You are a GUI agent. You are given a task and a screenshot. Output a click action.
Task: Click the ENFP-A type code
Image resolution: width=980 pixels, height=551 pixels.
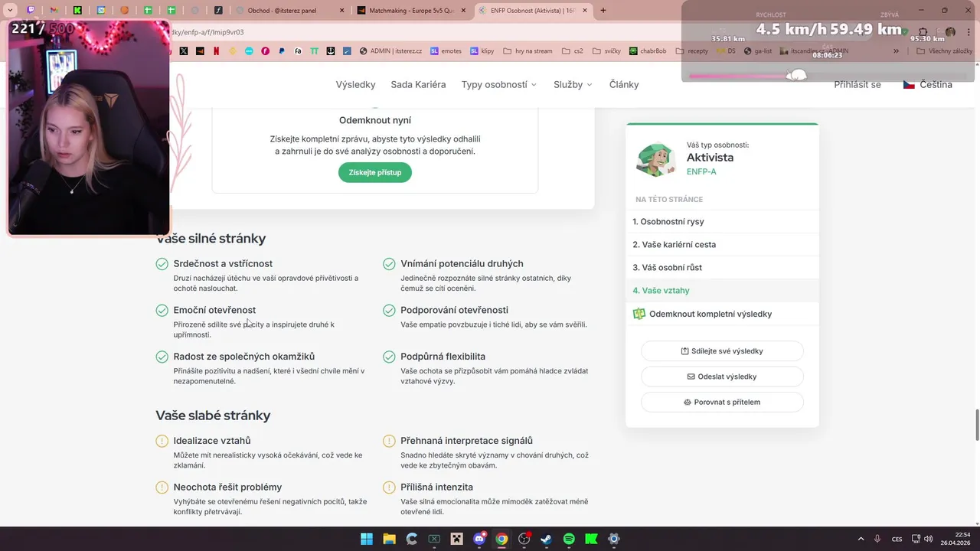[701, 171]
